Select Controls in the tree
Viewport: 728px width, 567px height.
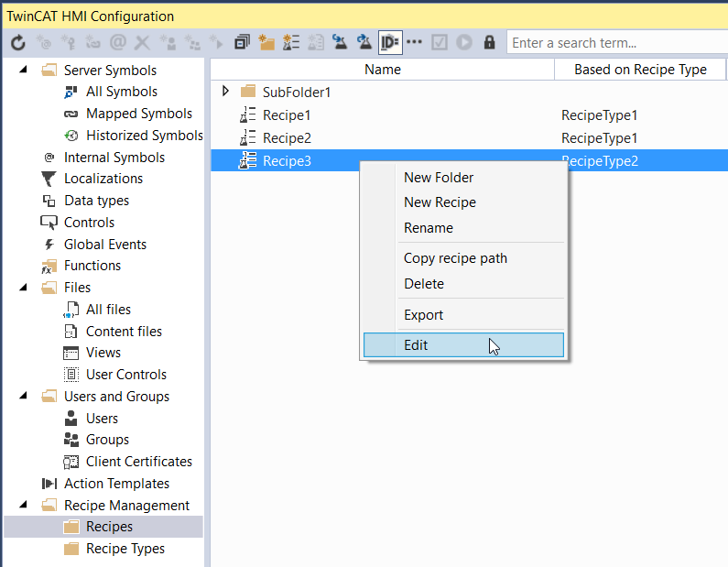89,223
